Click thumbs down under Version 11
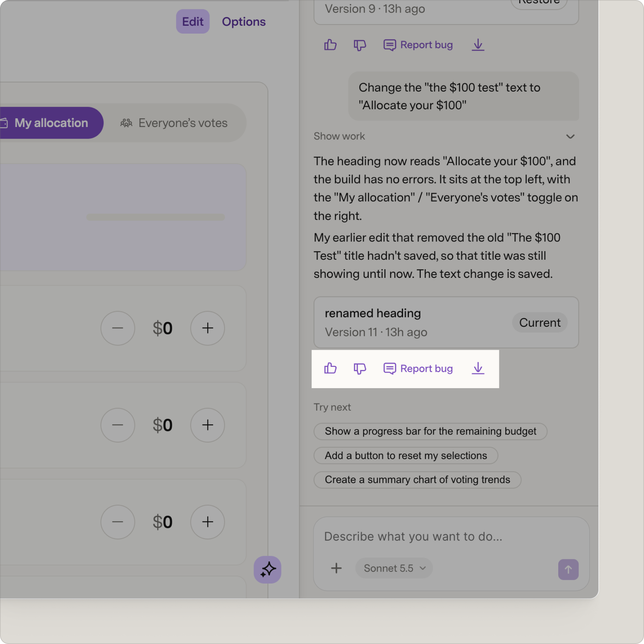This screenshot has height=644, width=644. [360, 368]
